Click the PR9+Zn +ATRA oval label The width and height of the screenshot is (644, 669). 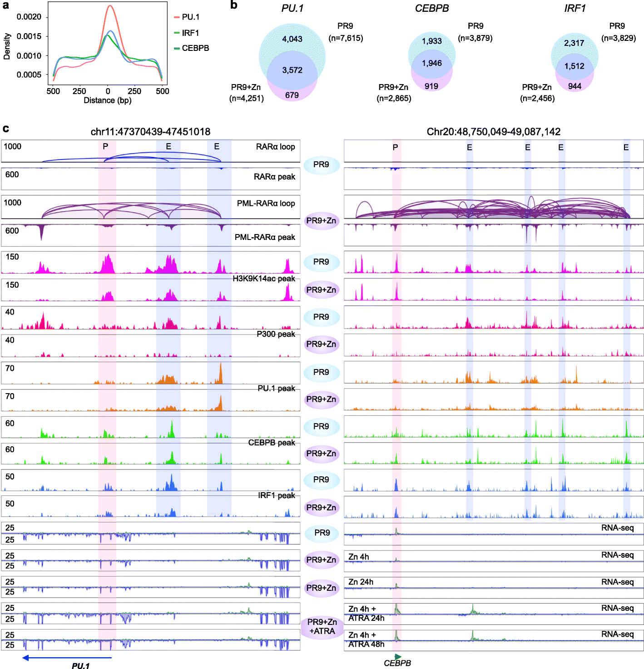point(322,627)
